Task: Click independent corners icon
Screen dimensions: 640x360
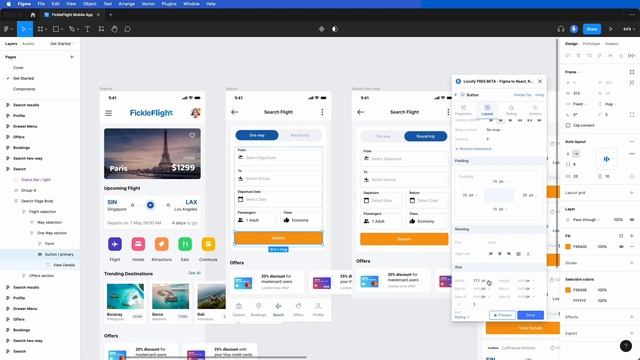Action: 632,115
